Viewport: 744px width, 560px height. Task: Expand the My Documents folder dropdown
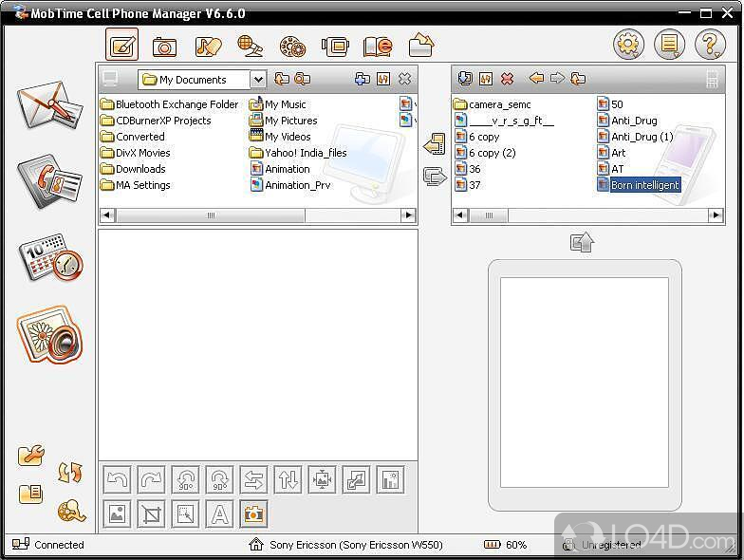point(258,80)
